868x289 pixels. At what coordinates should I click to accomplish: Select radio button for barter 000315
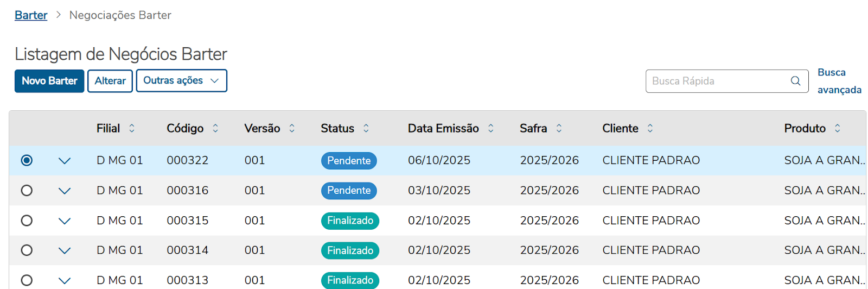point(27,221)
